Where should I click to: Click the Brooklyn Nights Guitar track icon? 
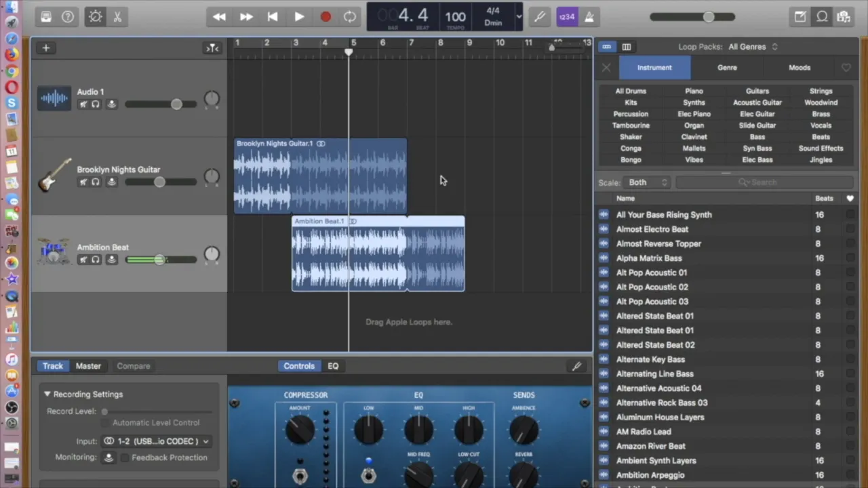point(54,175)
